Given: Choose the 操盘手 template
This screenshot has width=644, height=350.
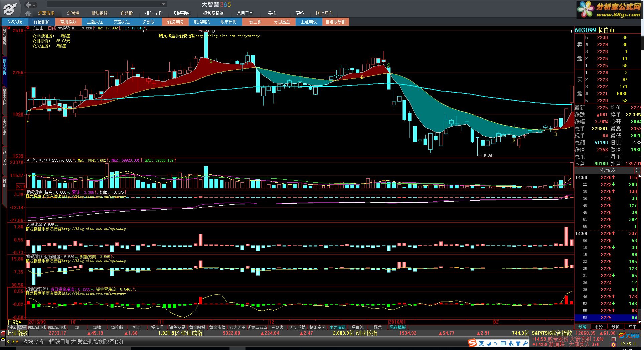Looking at the screenshot, I should [157, 327].
